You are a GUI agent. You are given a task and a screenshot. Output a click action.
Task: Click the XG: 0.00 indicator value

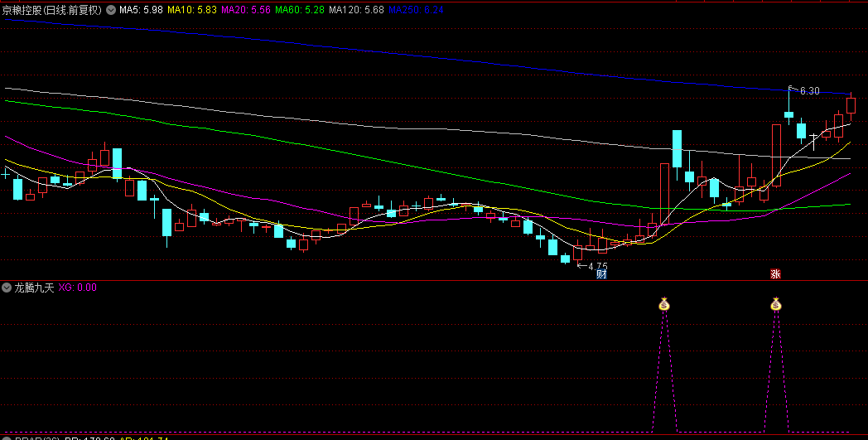click(x=78, y=288)
